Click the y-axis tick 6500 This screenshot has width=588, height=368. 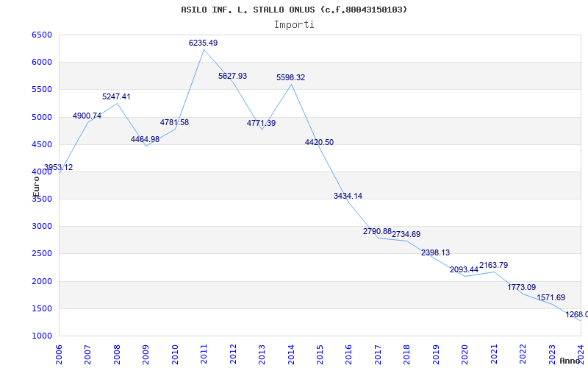tap(42, 35)
